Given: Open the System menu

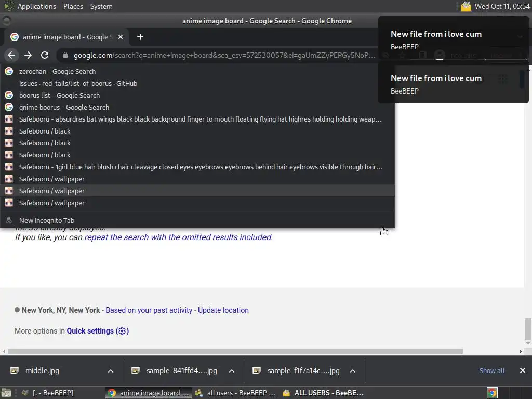Looking at the screenshot, I should 101,6.
